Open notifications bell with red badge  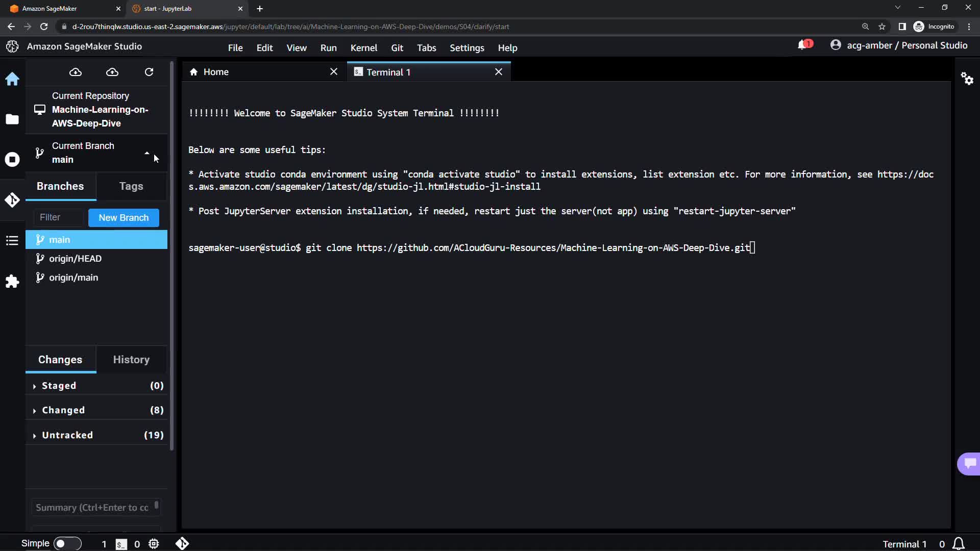tap(804, 45)
